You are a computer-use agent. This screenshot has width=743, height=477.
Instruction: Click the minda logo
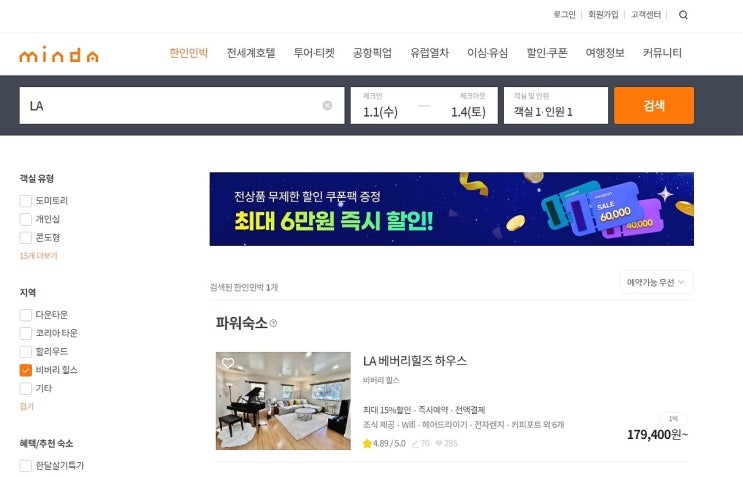(59, 54)
